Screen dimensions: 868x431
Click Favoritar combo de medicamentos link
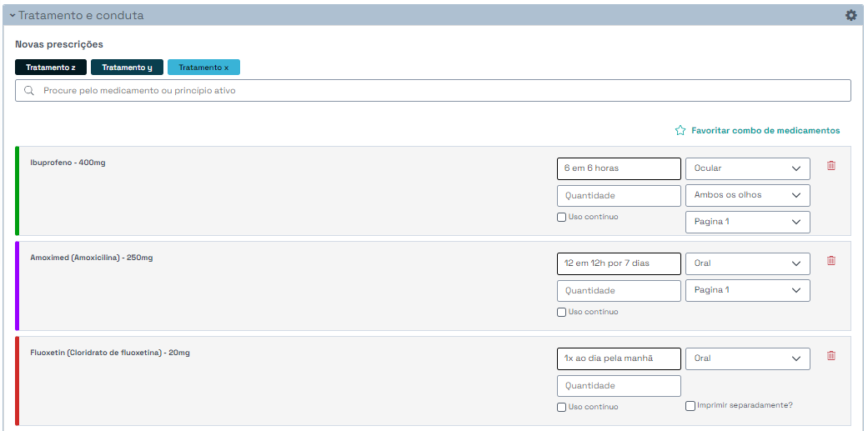point(765,131)
